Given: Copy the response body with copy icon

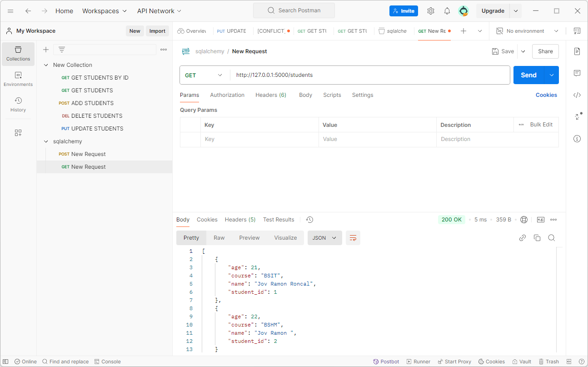Looking at the screenshot, I should pyautogui.click(x=537, y=238).
